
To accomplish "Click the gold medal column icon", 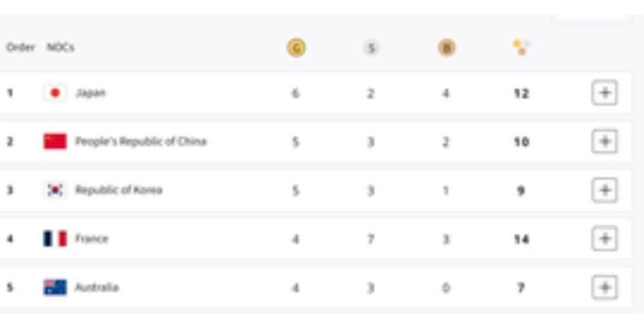I will (296, 48).
